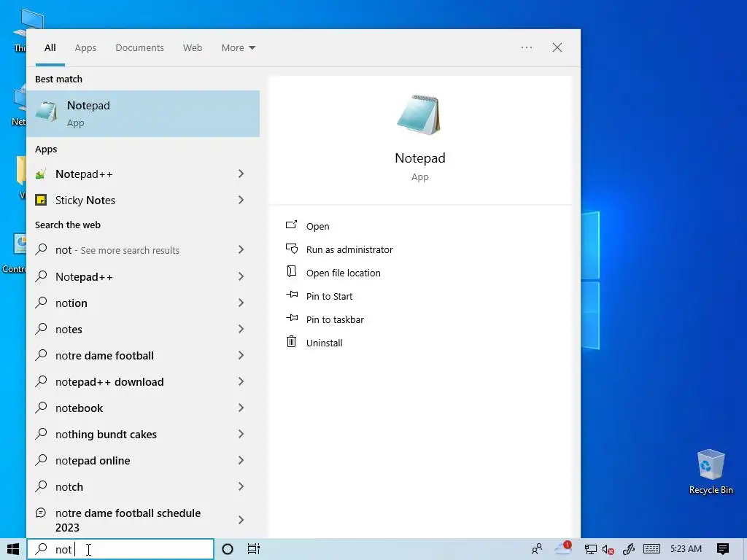This screenshot has height=560, width=747.
Task: Open Task View in the taskbar
Action: pos(254,549)
